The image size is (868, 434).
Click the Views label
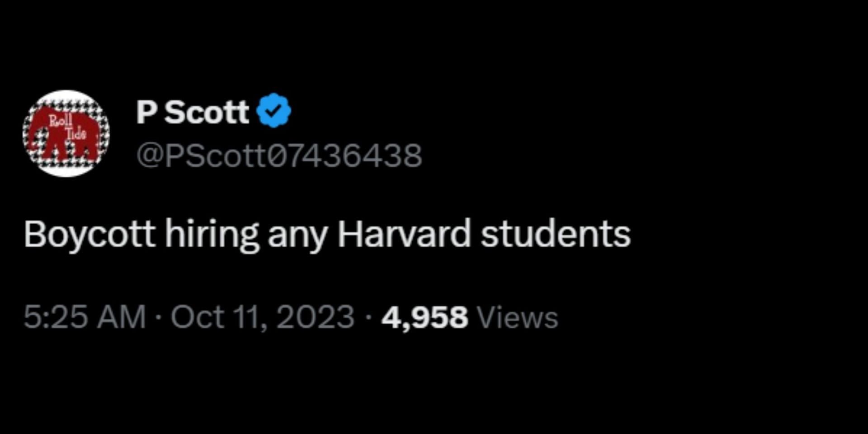point(518,317)
